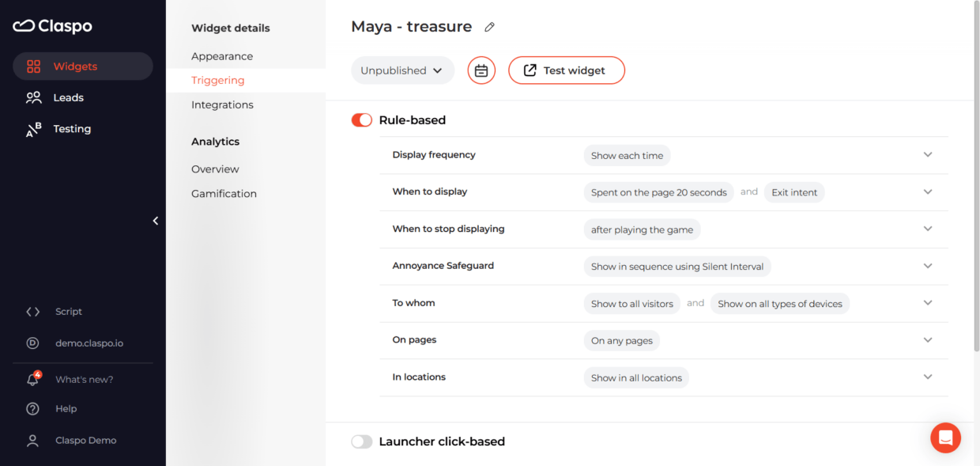The width and height of the screenshot is (980, 466).
Task: Open What's new notifications bell
Action: [x=33, y=380]
